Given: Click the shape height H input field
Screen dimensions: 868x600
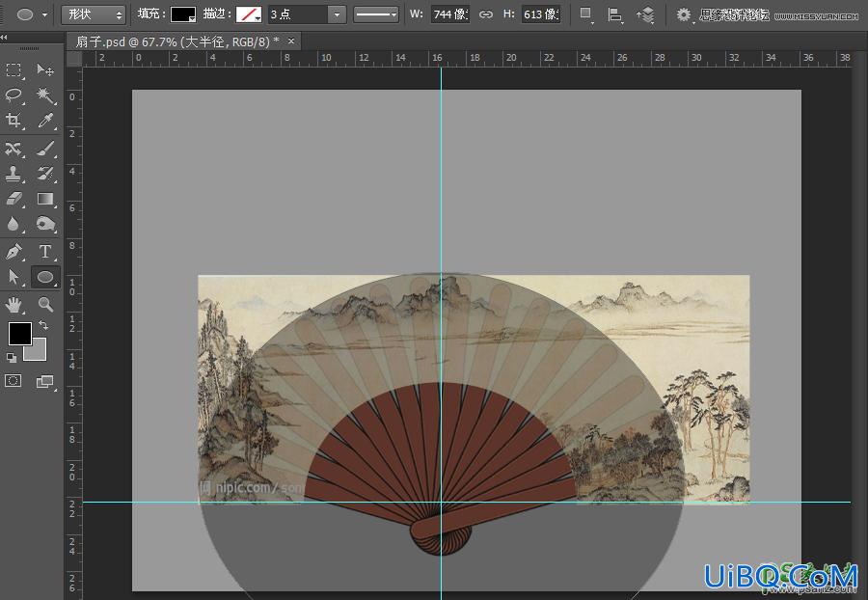Looking at the screenshot, I should [541, 14].
